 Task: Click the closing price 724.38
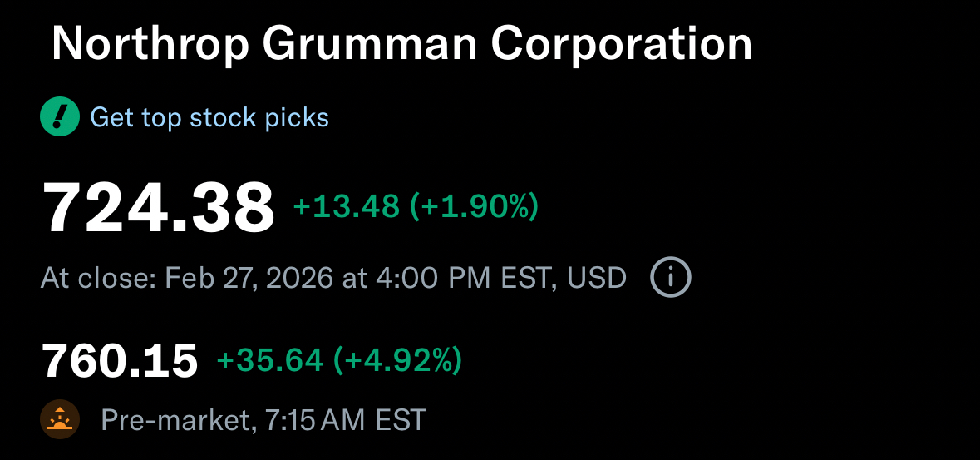pos(158,207)
